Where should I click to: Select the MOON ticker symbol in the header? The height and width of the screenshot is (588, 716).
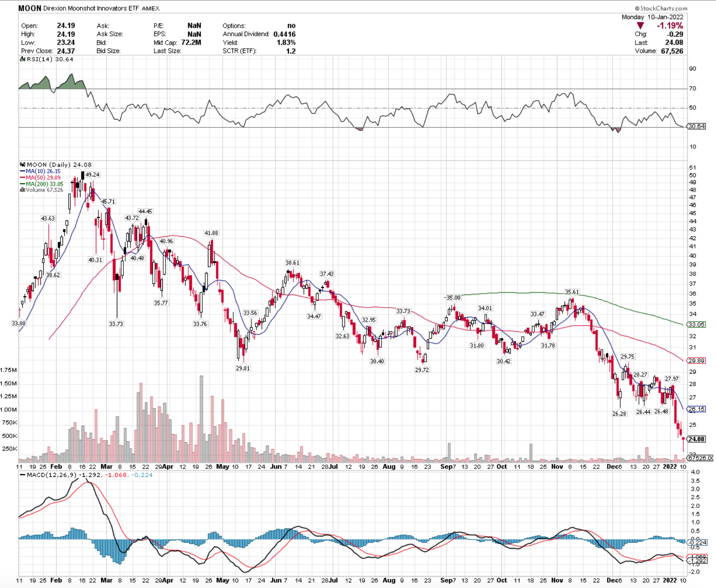click(30, 8)
